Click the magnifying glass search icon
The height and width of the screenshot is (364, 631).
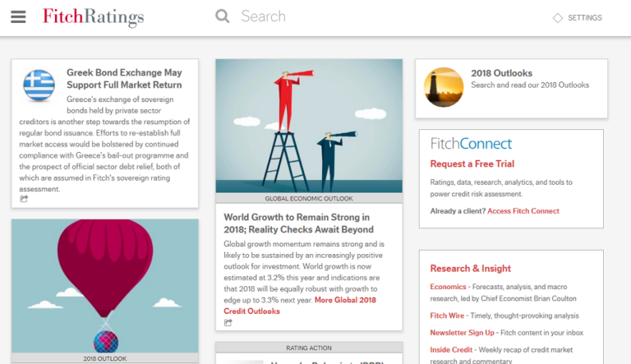222,16
